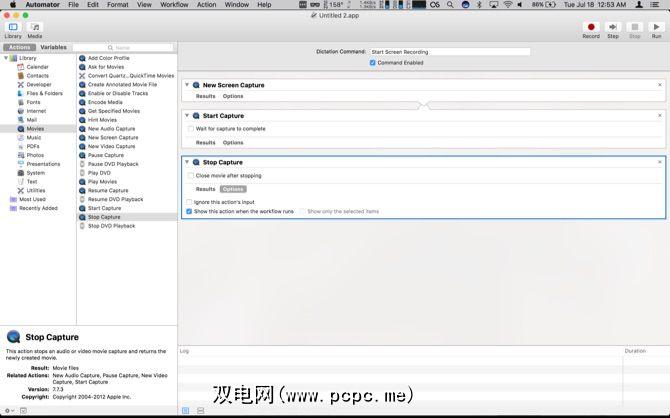Select the Developer library category
Screen dimensions: 670x418
(39, 85)
